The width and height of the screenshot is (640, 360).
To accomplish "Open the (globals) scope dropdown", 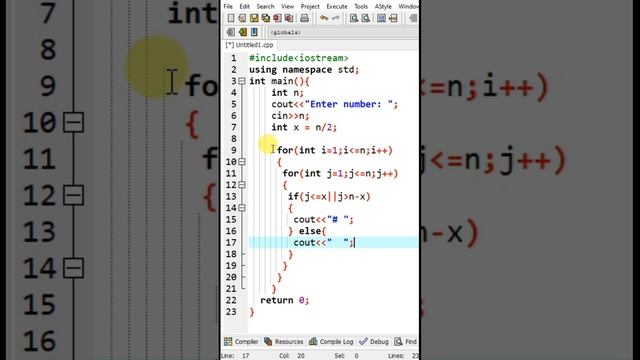I will pyautogui.click(x=343, y=32).
